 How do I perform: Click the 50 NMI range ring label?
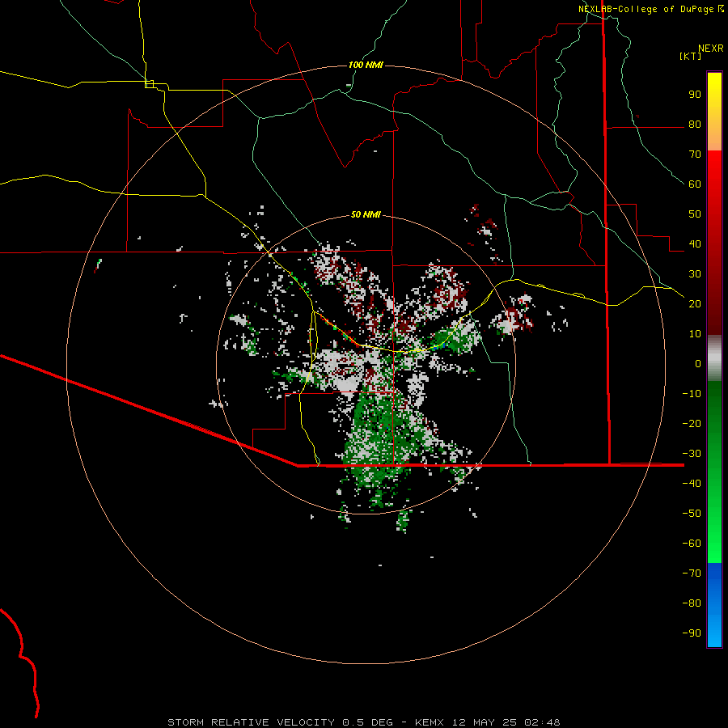[366, 214]
